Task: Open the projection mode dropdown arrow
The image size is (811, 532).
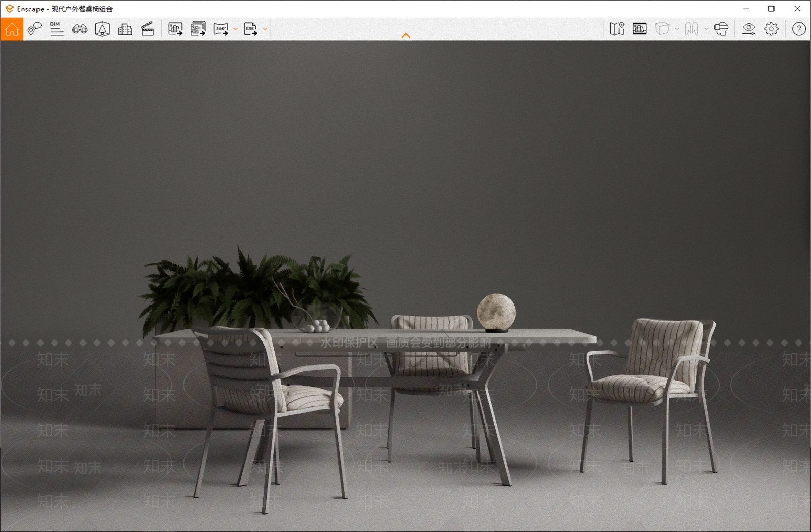Action: point(677,29)
